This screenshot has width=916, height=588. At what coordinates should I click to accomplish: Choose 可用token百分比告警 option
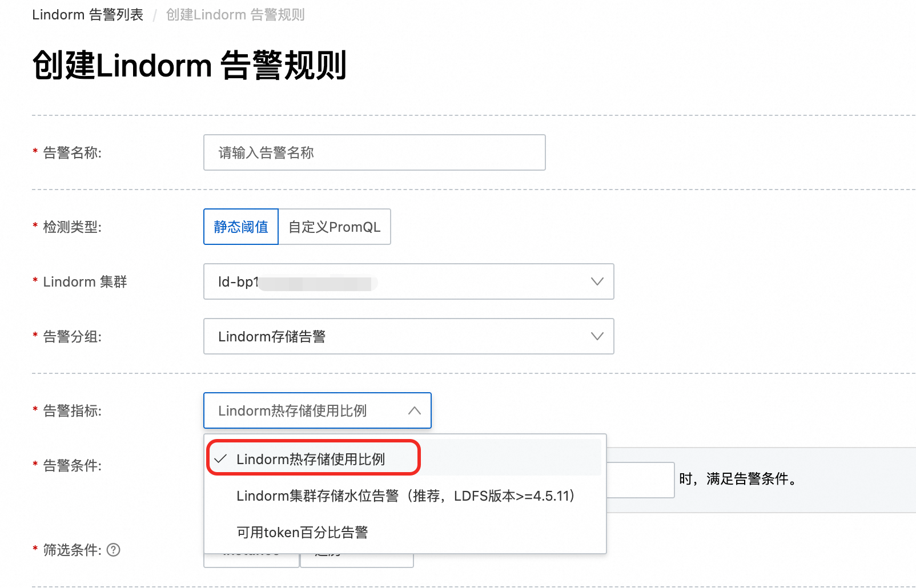click(302, 532)
